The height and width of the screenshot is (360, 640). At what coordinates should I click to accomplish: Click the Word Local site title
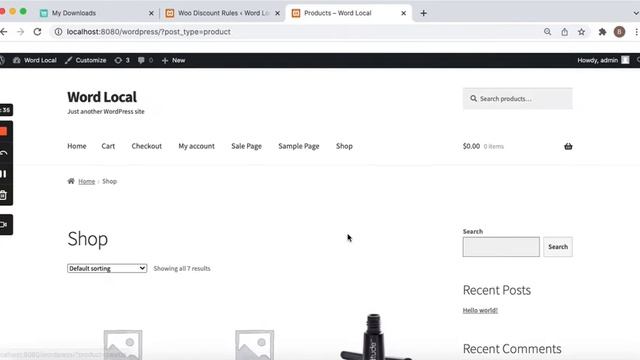coord(102,97)
